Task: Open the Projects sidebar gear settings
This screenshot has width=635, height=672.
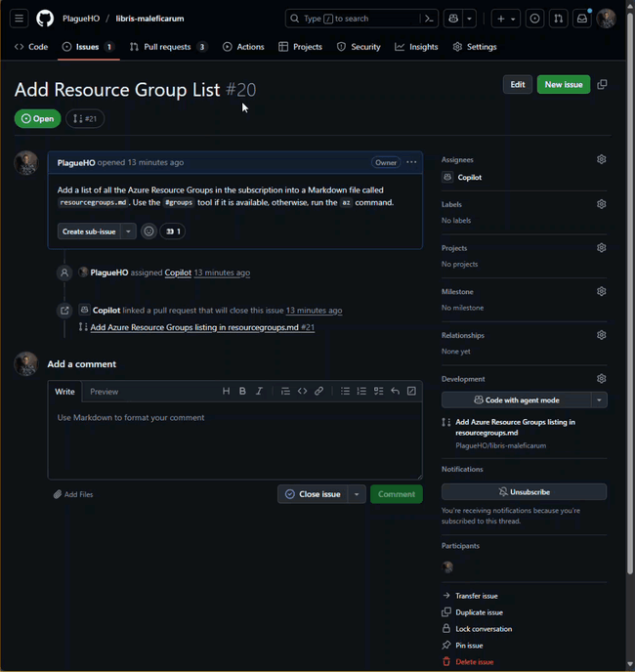Action: 601,248
